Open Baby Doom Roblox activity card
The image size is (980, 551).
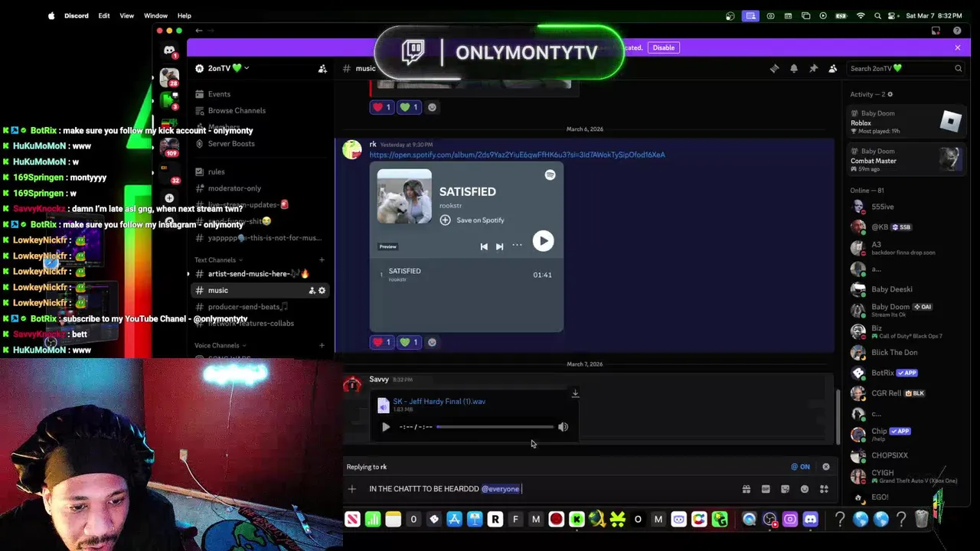906,122
